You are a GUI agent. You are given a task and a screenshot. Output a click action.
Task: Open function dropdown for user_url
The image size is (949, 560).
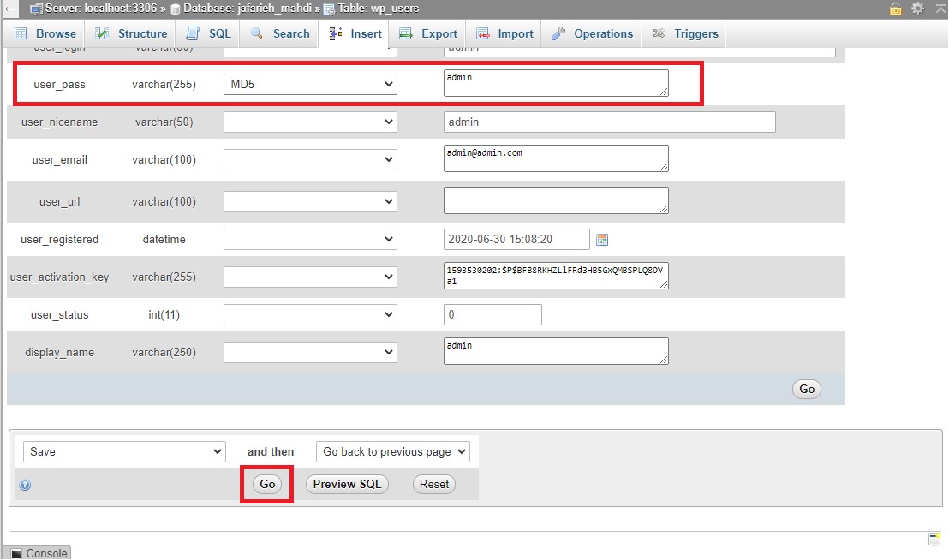[310, 201]
